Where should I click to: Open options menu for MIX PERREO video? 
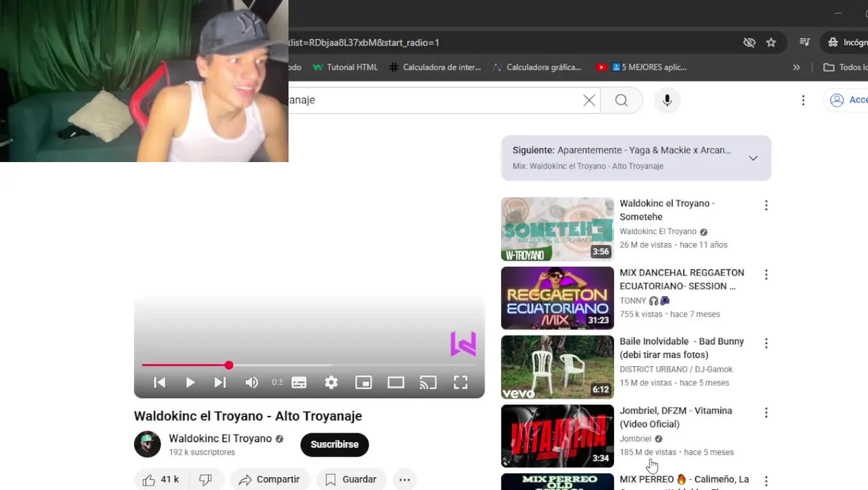(766, 481)
